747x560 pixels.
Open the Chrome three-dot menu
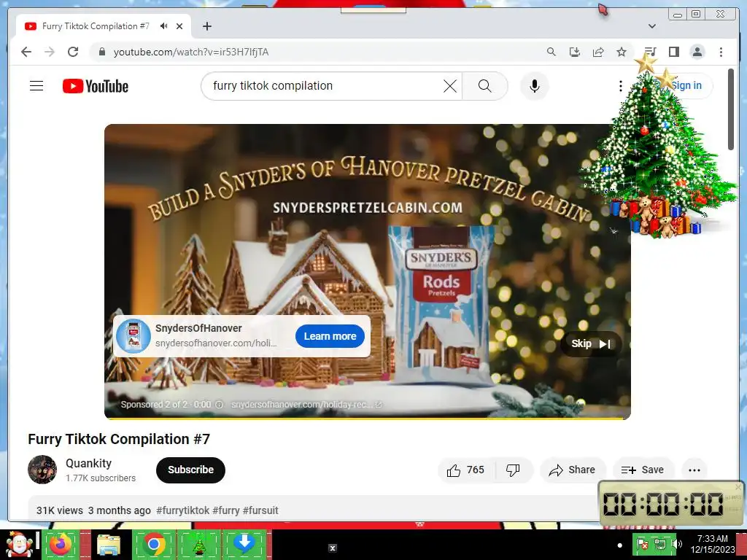click(x=721, y=52)
